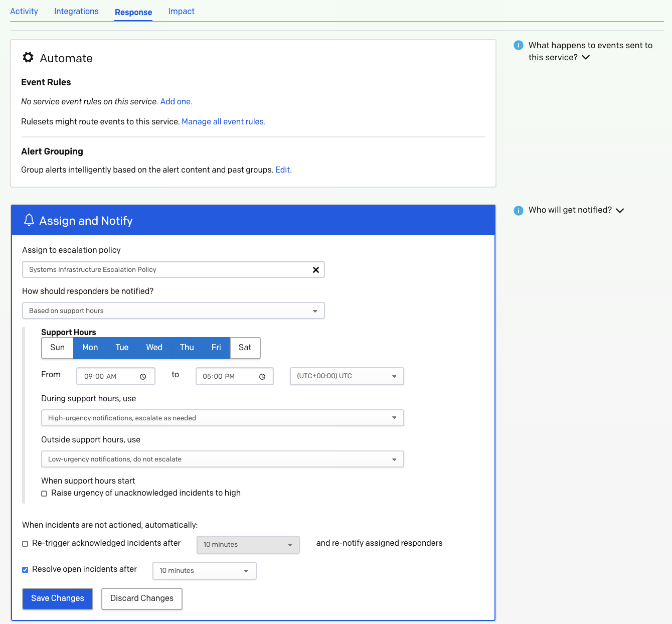The width and height of the screenshot is (672, 624).
Task: Click the 'Event Rules' heading
Action: 46,82
